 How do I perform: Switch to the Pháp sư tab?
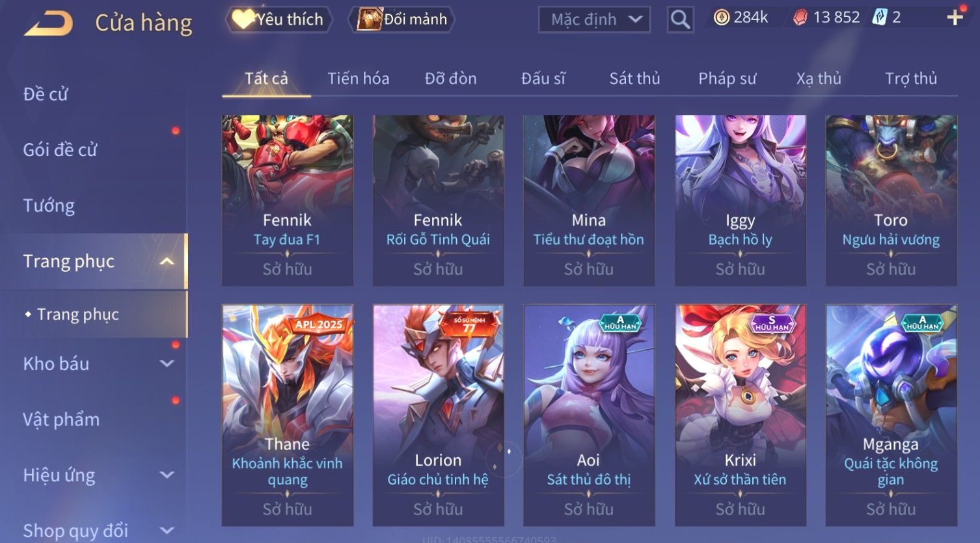(728, 79)
